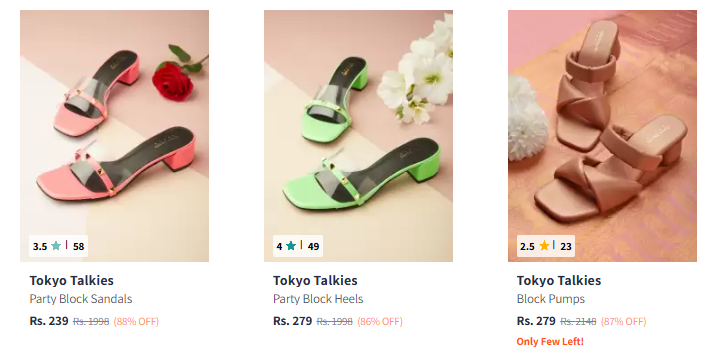This screenshot has width=710, height=363.
Task: Click the green star on green heels rating
Action: pyautogui.click(x=291, y=246)
